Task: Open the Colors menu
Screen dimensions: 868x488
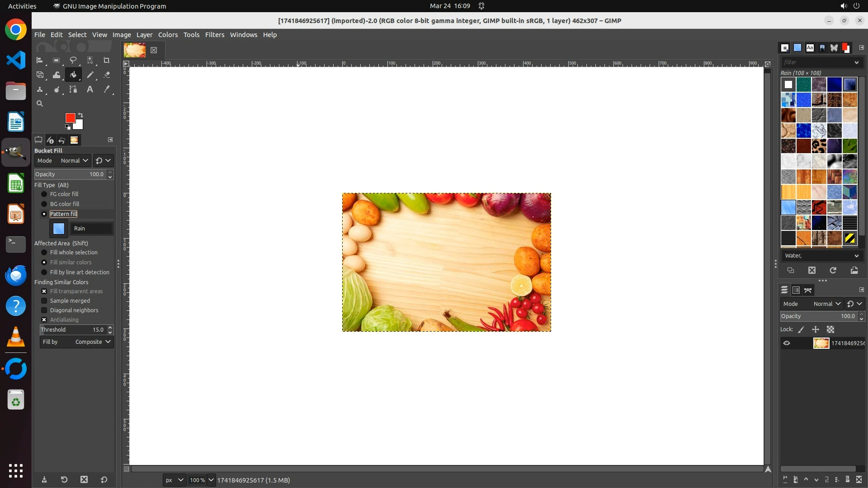Action: 168,35
